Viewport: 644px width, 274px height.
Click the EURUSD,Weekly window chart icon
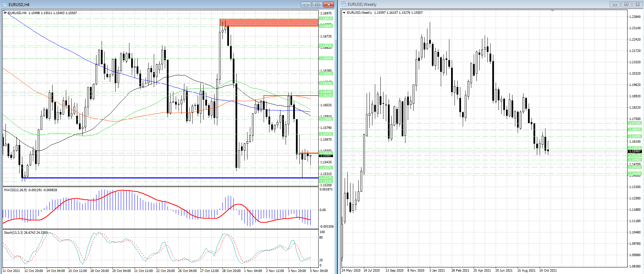point(344,4)
